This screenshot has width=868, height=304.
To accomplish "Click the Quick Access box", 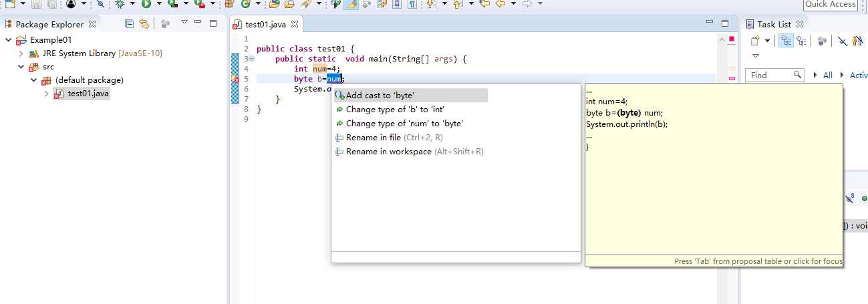I will click(x=831, y=4).
